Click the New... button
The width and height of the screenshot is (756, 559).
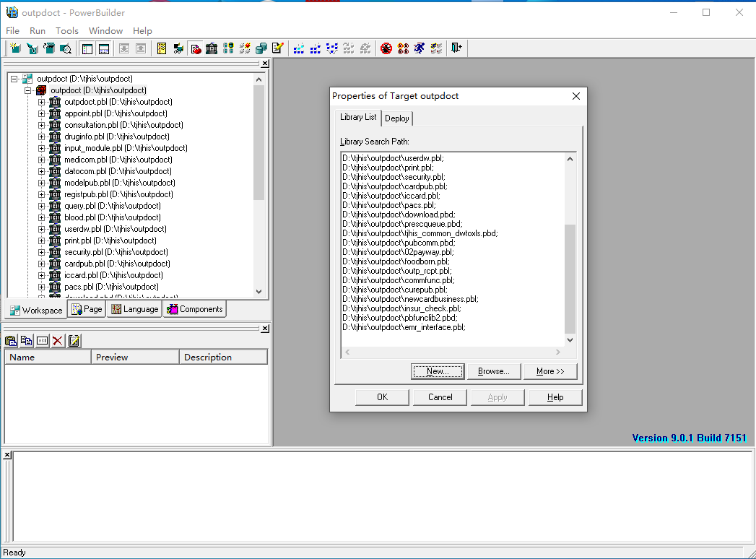pos(438,371)
